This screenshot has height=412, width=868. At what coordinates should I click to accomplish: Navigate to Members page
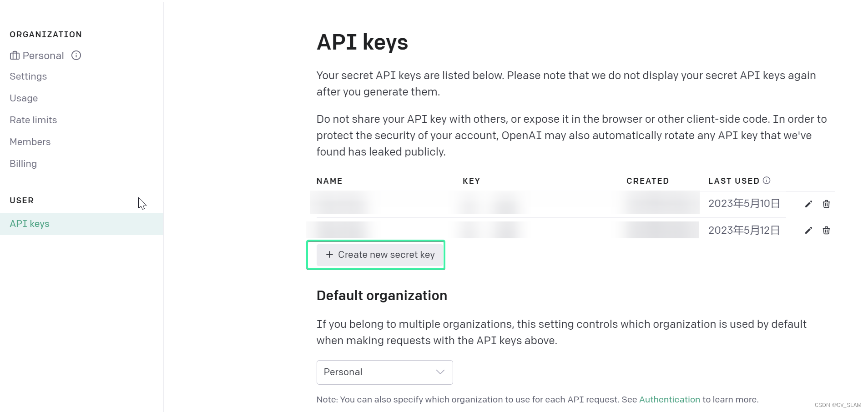(30, 142)
